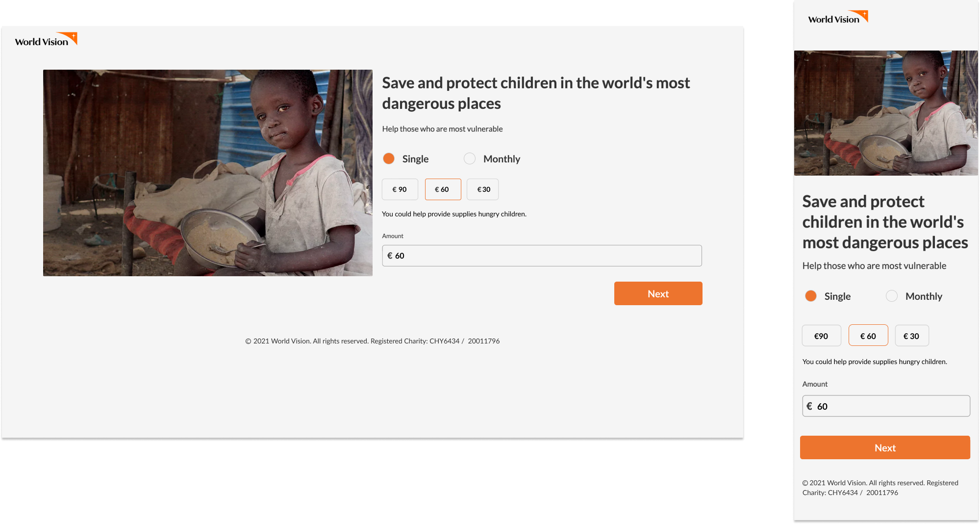The image size is (980, 524).
Task: Click the World Vision logo in desktop view
Action: 46,40
